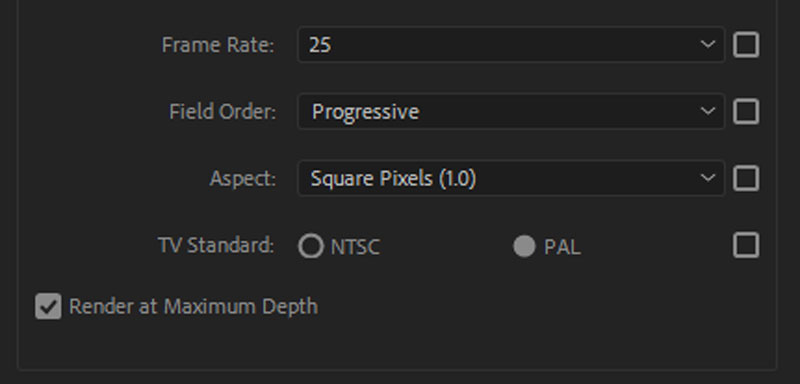The height and width of the screenshot is (384, 800).
Task: Click the Field Order label text
Action: [x=222, y=112]
